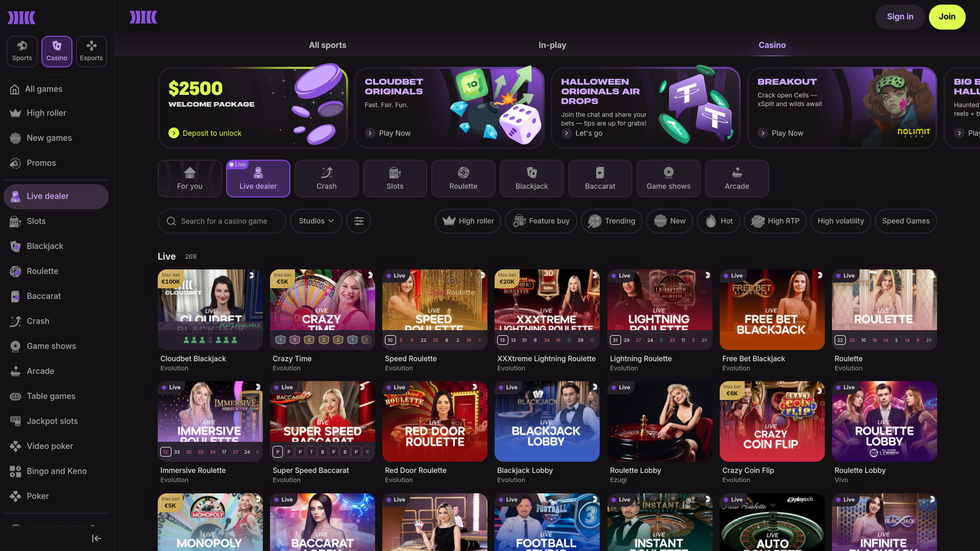Click the Join button

pyautogui.click(x=947, y=17)
